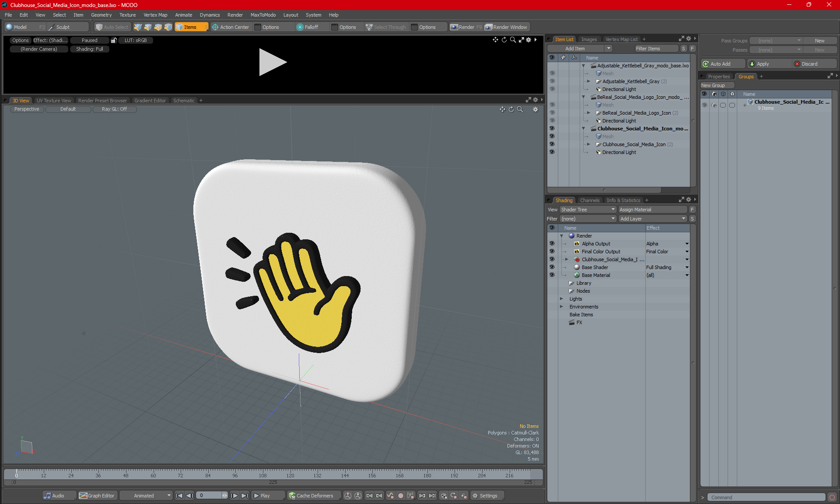Image resolution: width=840 pixels, height=504 pixels.
Task: Expand the Environments section in Shader Tree
Action: pyautogui.click(x=562, y=307)
